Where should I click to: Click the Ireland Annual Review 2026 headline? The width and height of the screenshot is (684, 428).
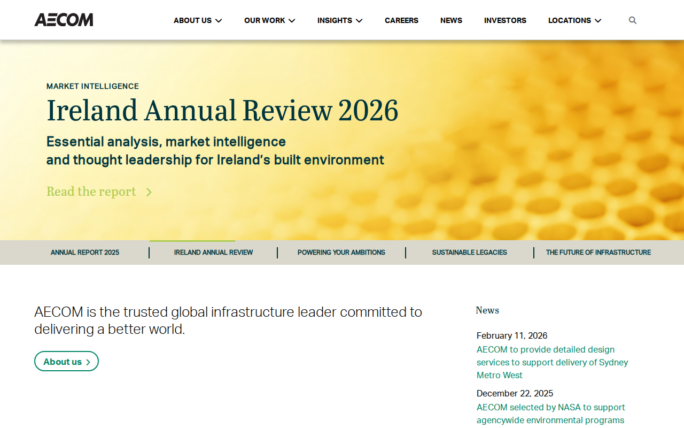(x=222, y=110)
